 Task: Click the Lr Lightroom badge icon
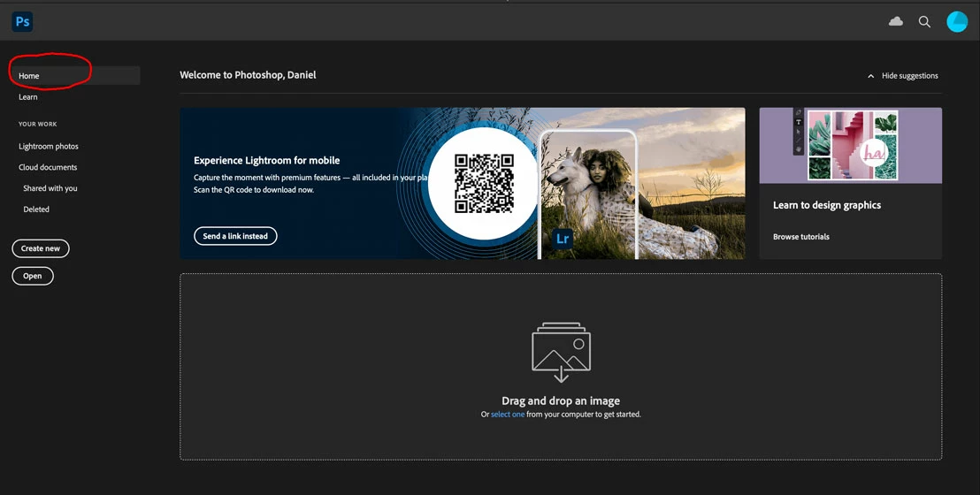(x=563, y=239)
